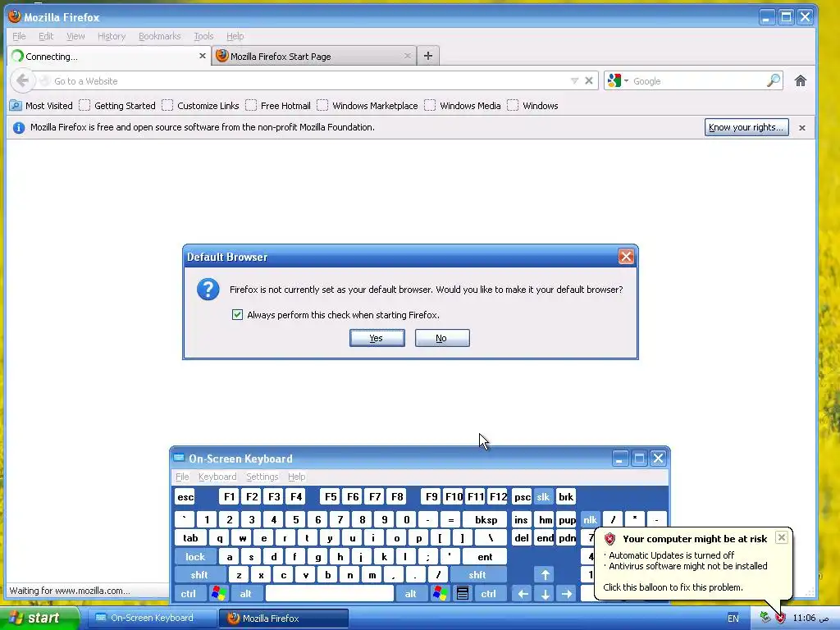The image size is (840, 630).
Task: Toggle the lock key on On-Screen Keyboard
Action: click(x=195, y=557)
